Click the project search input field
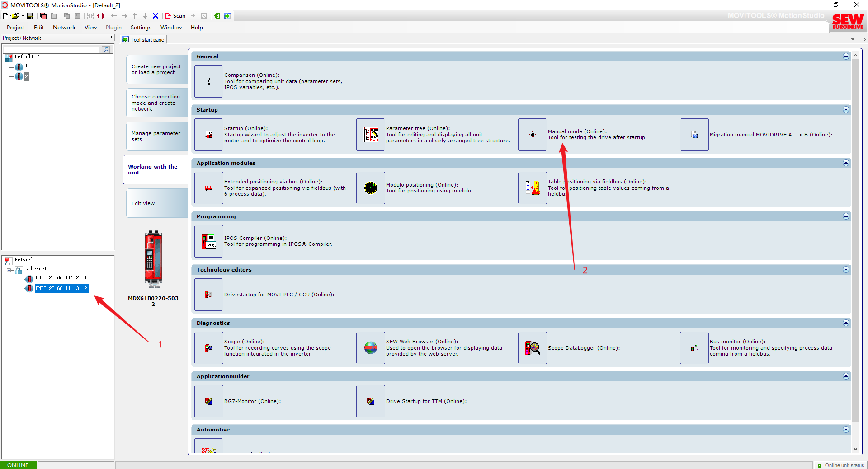 pos(52,50)
